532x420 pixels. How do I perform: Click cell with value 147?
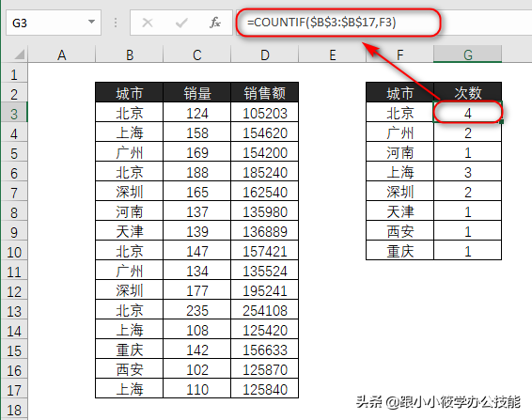point(196,251)
